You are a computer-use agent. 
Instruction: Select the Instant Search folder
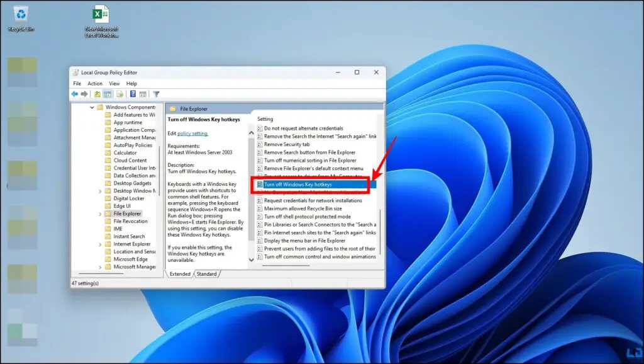pos(125,237)
